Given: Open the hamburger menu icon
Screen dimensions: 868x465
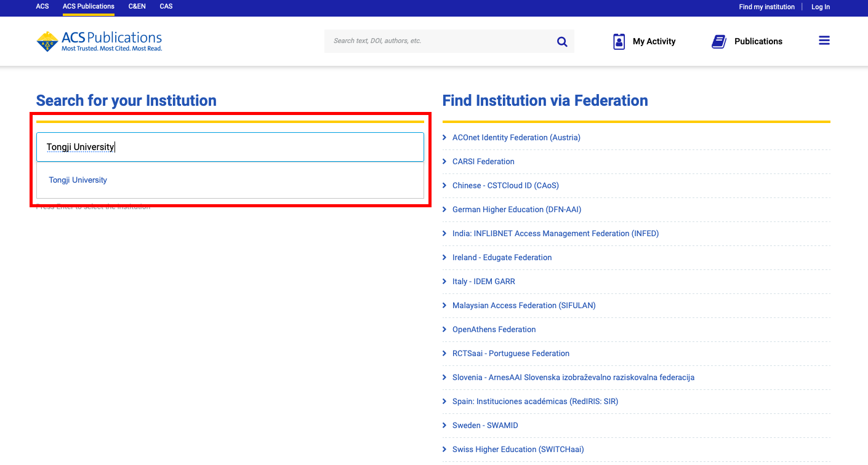Looking at the screenshot, I should tap(824, 41).
